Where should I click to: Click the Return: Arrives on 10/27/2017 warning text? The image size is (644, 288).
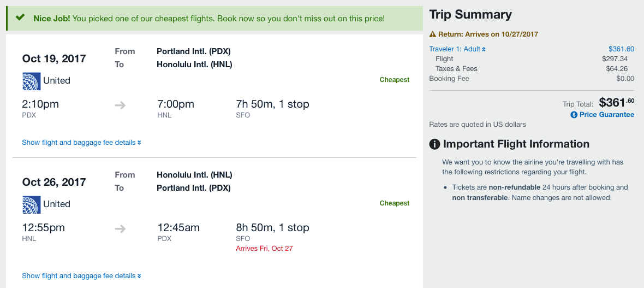click(488, 34)
